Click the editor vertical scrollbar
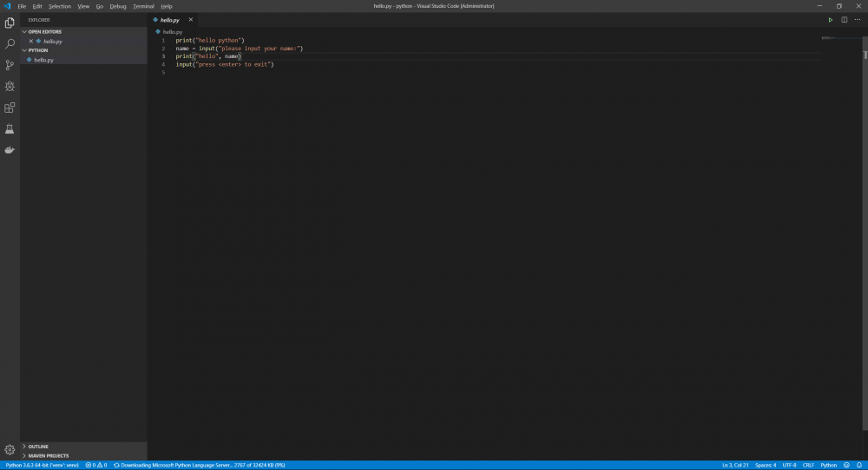This screenshot has width=868, height=470. pos(865,232)
